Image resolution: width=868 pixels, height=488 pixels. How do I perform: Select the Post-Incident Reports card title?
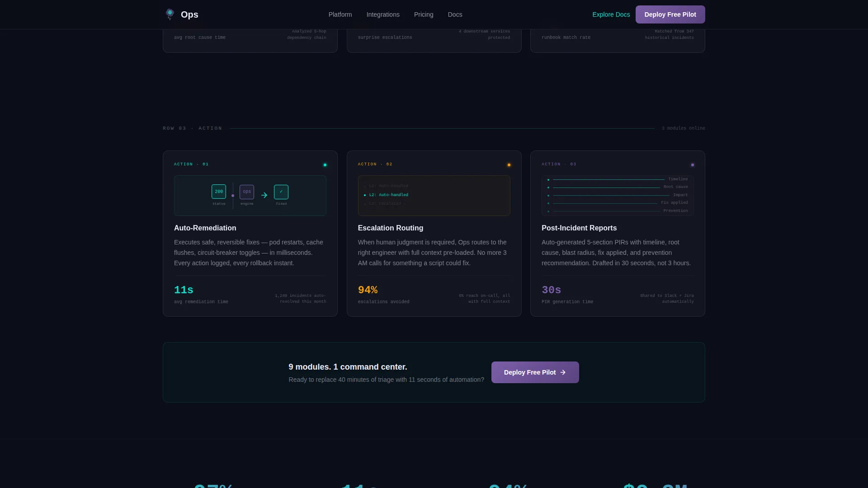[x=579, y=228]
